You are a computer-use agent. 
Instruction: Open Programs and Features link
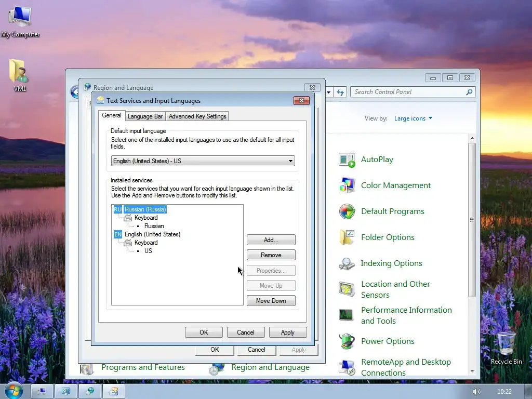click(143, 367)
